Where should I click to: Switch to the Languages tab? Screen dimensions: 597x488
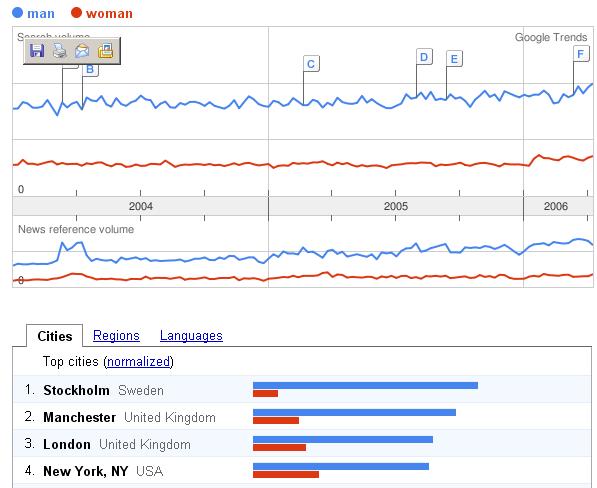coord(191,336)
